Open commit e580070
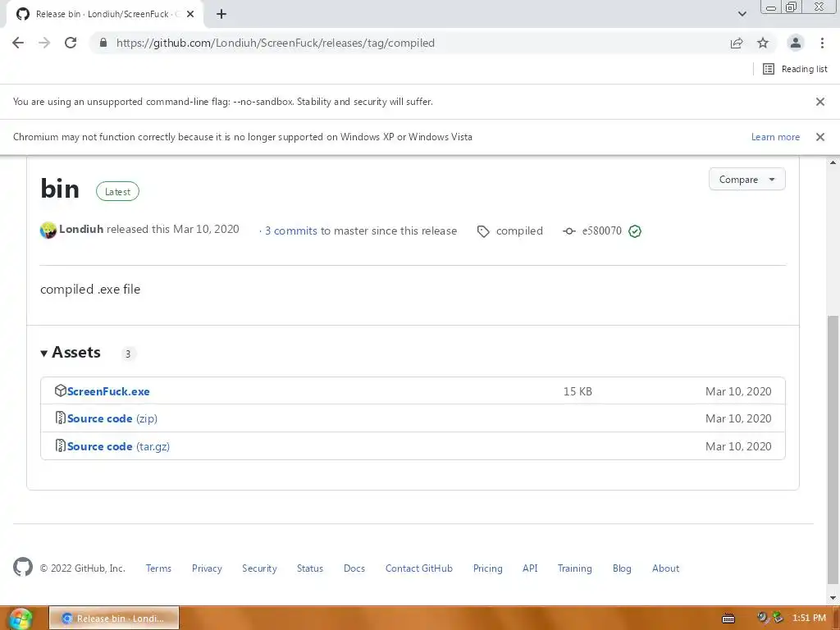The height and width of the screenshot is (630, 840). 601,231
